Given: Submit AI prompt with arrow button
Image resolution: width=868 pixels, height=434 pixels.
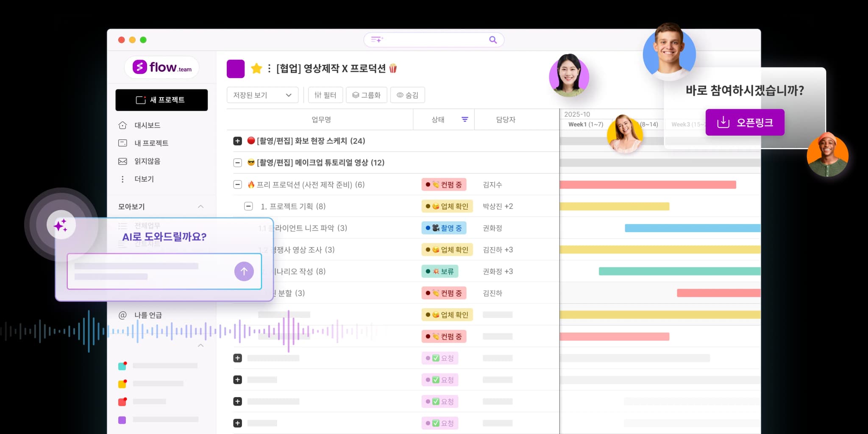Looking at the screenshot, I should point(244,271).
